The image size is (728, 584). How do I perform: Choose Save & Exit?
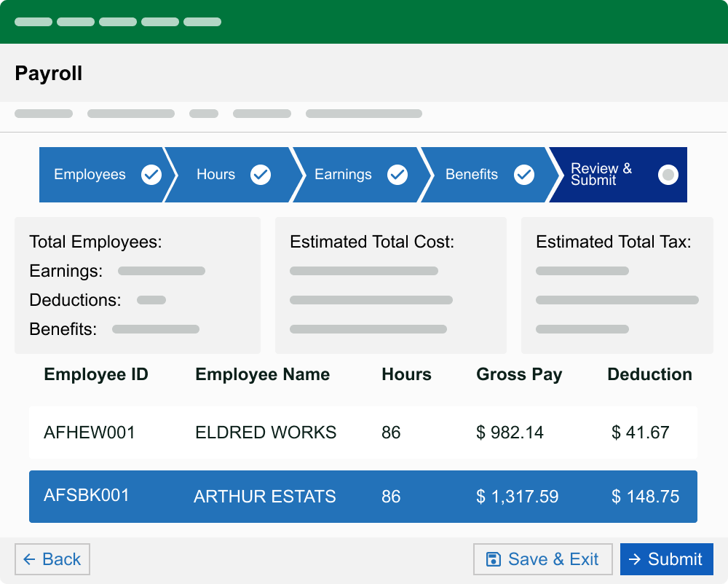pos(542,559)
